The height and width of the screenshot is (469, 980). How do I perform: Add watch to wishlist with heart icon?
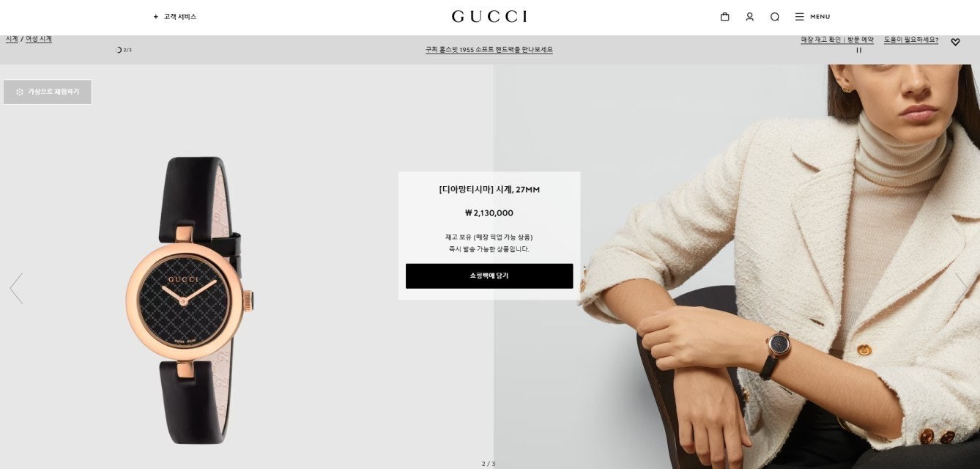coord(955,42)
